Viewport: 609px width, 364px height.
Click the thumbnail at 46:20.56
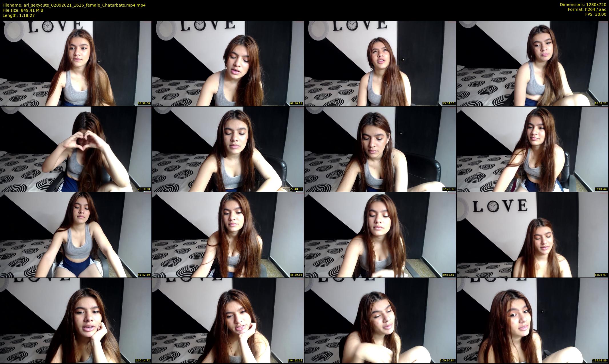pos(228,235)
